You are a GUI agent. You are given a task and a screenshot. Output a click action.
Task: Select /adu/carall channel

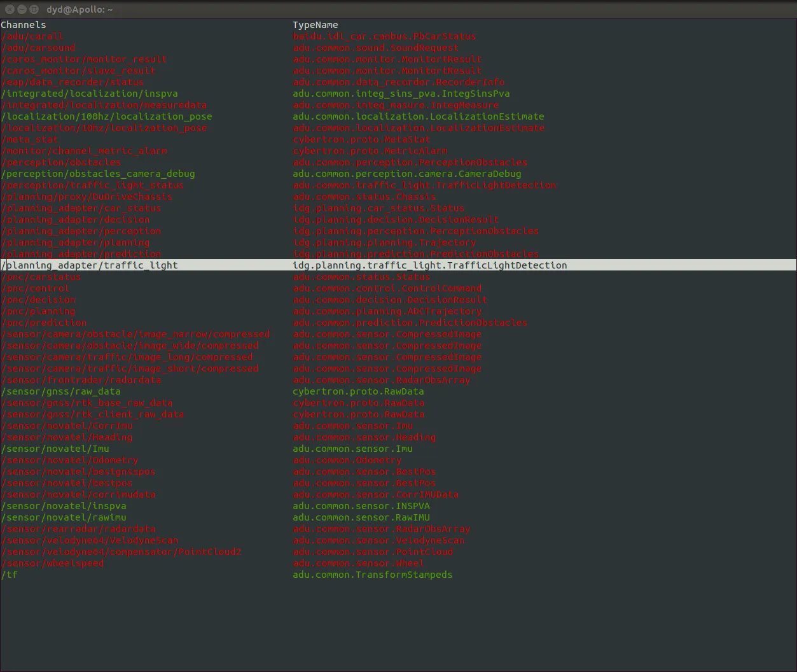(x=32, y=36)
